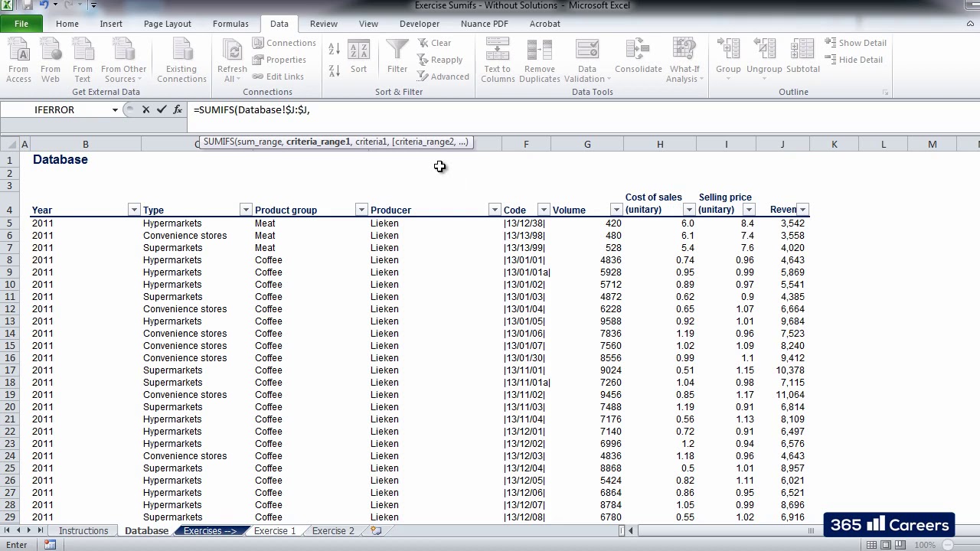Toggle the Filter funnel button
Image resolution: width=980 pixels, height=551 pixels.
click(397, 57)
